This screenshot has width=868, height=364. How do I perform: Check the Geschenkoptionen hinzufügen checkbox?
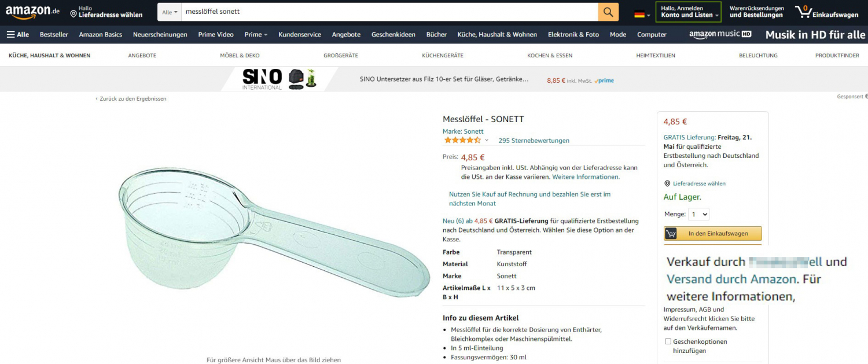click(x=668, y=341)
